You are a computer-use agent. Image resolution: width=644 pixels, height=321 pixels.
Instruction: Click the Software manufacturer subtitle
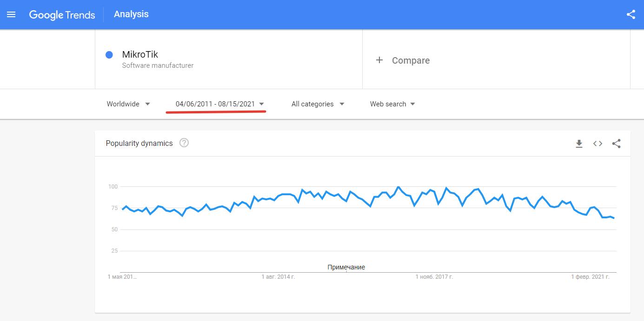pyautogui.click(x=158, y=66)
